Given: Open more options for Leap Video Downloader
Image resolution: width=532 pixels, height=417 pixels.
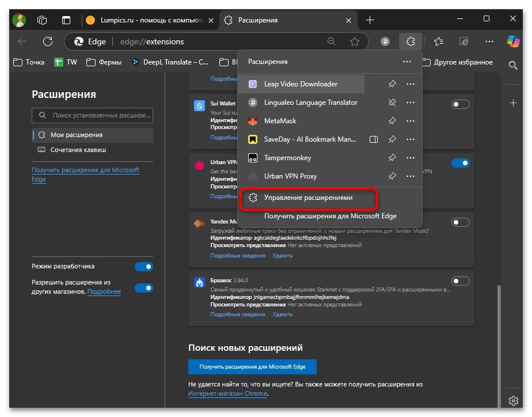Looking at the screenshot, I should pyautogui.click(x=411, y=84).
